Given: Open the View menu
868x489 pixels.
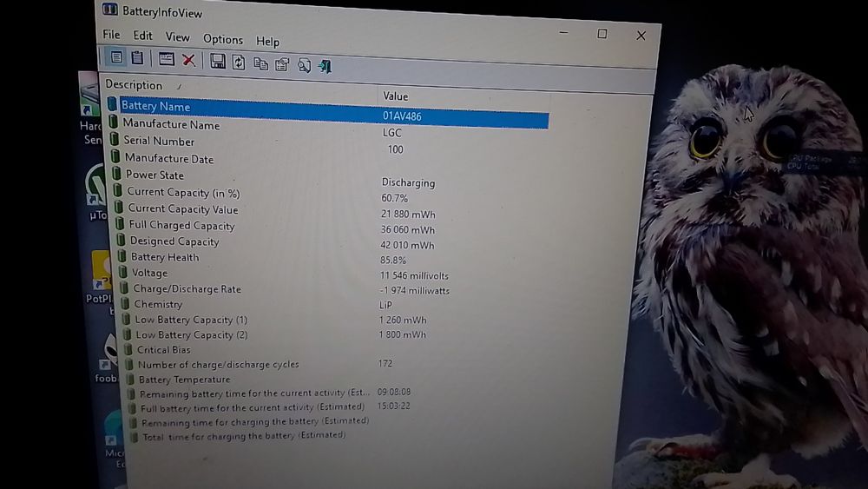Looking at the screenshot, I should pos(178,37).
